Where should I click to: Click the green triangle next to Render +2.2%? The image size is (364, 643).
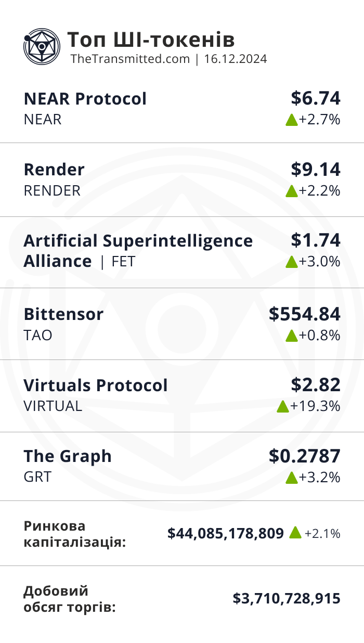coord(291,191)
